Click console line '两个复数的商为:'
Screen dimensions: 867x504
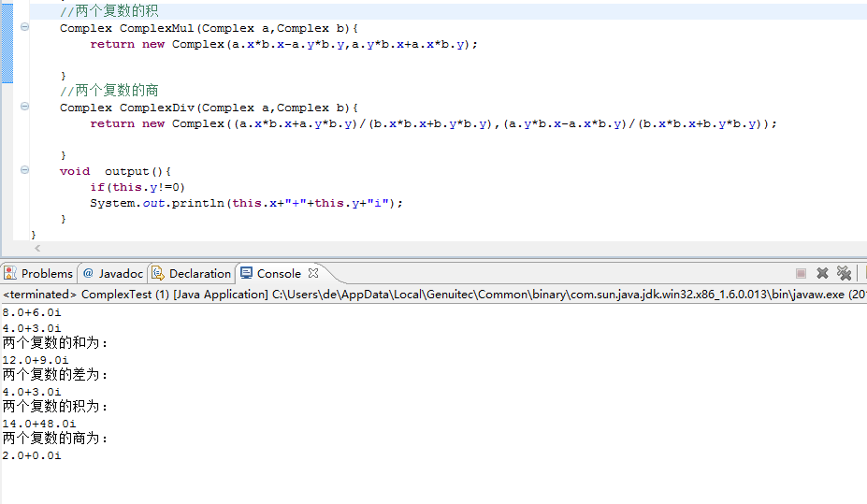pos(55,439)
